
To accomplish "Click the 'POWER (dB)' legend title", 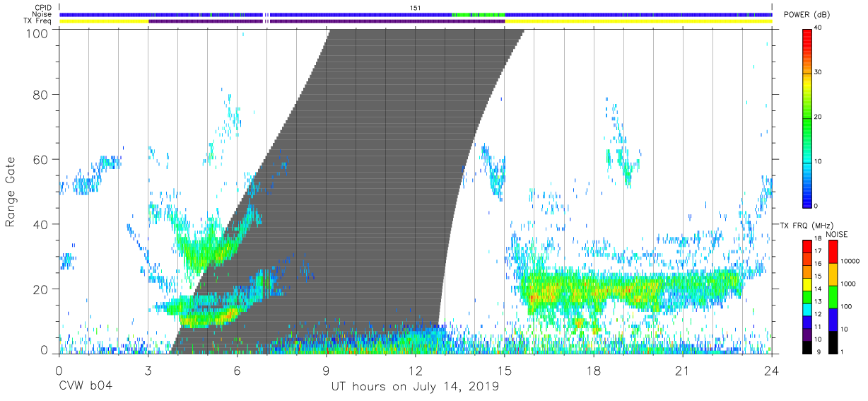I will (x=807, y=15).
